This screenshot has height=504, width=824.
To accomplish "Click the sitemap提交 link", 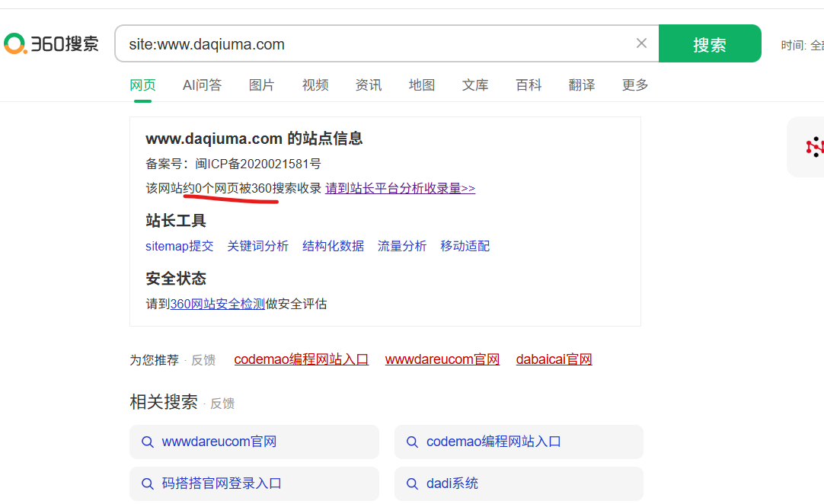I will pyautogui.click(x=180, y=246).
